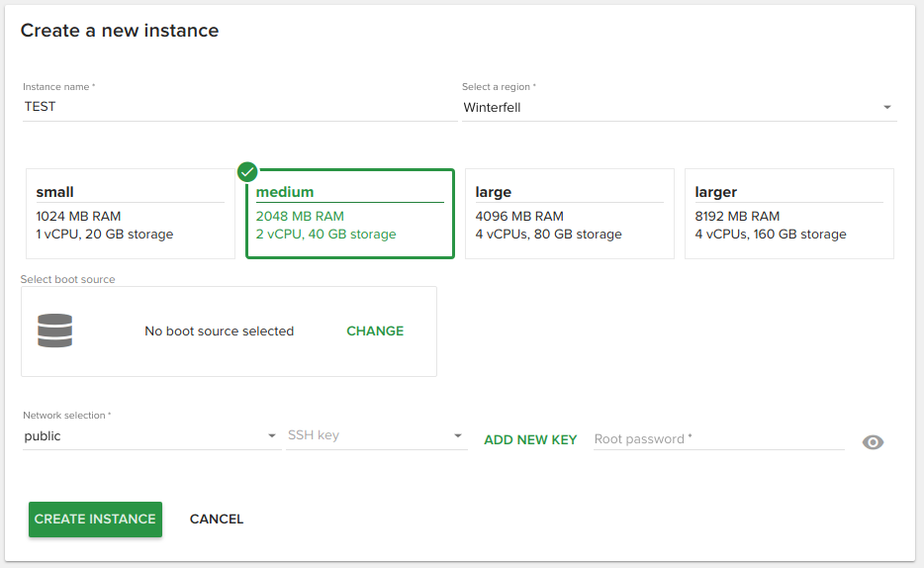
Task: Focus the Instance name field
Action: tap(237, 107)
